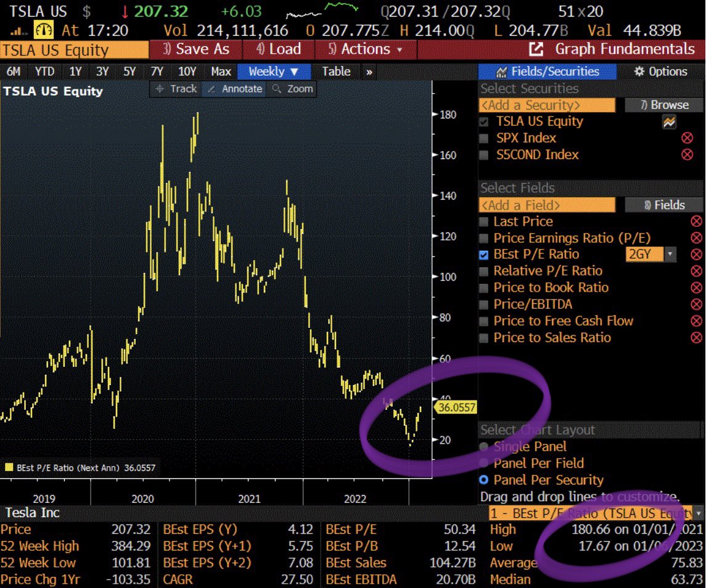Show more range options with » arrows
The width and height of the screenshot is (706, 588).
tap(369, 72)
